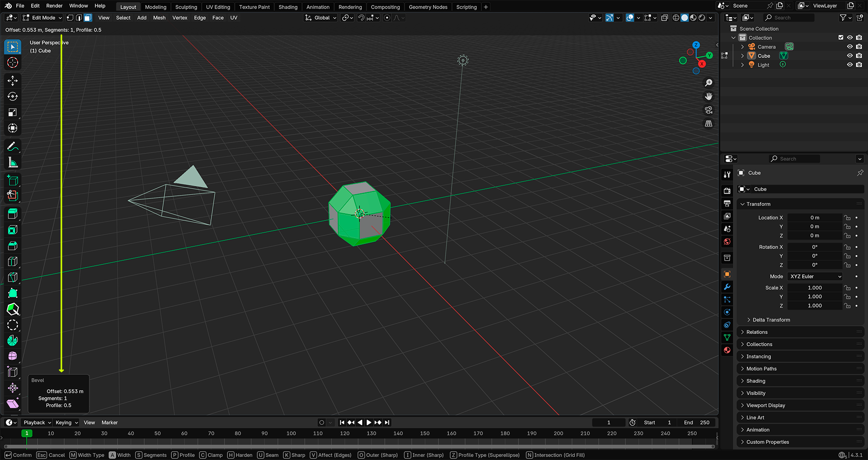Screen dimensions: 868x460
Task: Select the Inset Faces tool
Action: pos(13,230)
